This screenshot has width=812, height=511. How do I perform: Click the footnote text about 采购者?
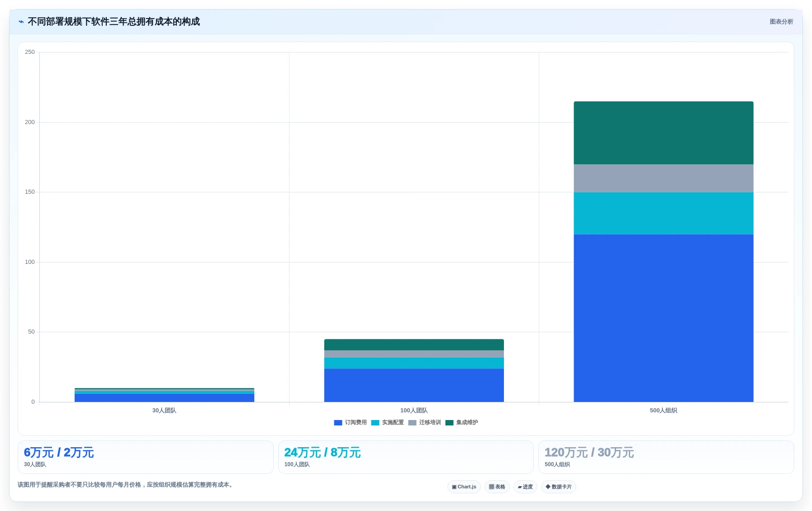126,485
